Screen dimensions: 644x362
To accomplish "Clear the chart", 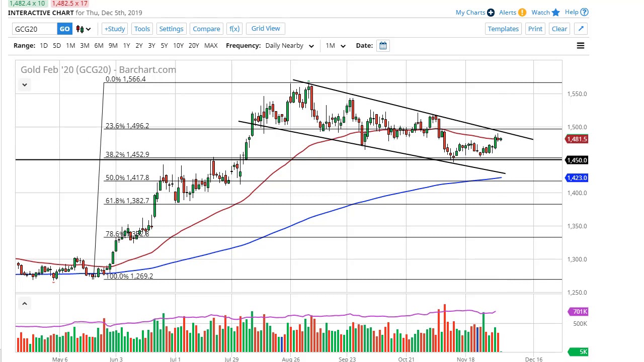I will (x=559, y=29).
